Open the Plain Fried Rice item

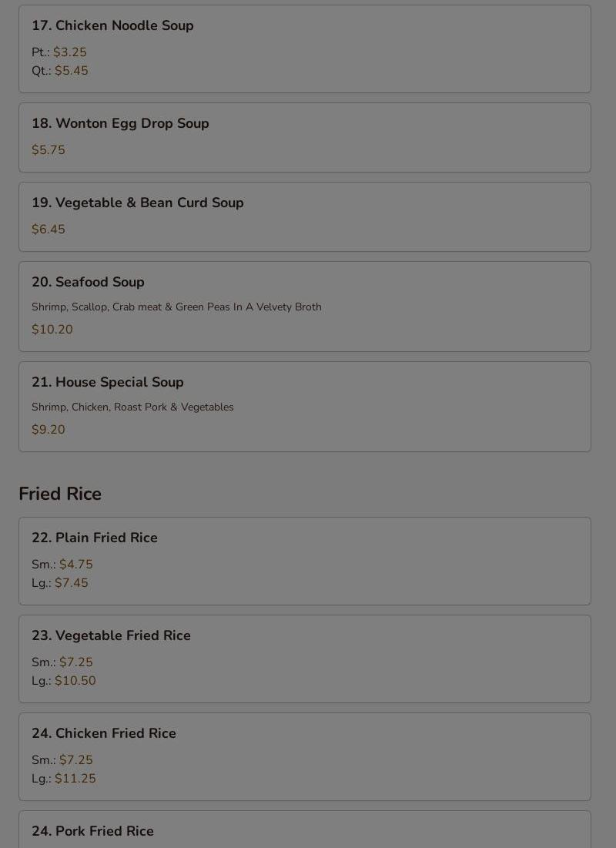click(x=304, y=561)
